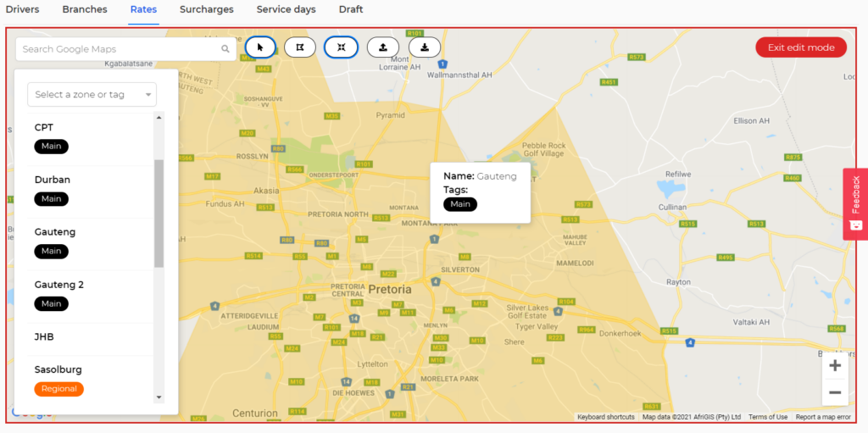This screenshot has height=433, width=868.
Task: Click the search magnifier icon
Action: (x=225, y=49)
